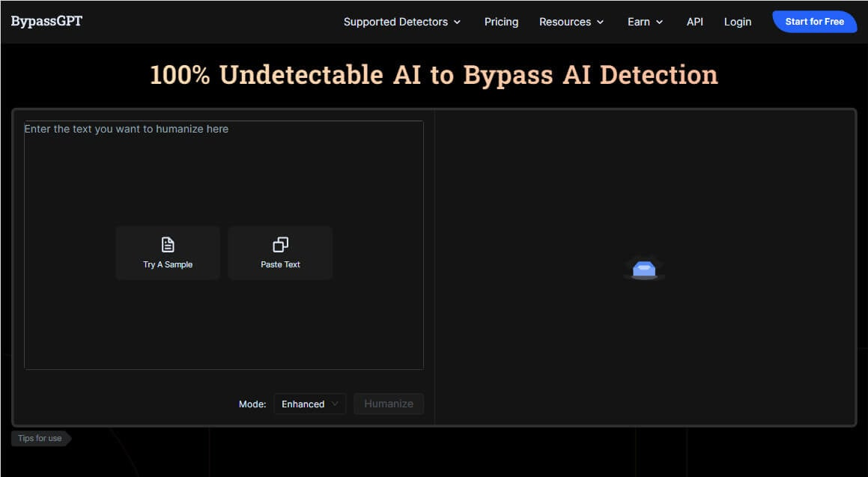Click the Paste Text clipboard icon
This screenshot has height=477, width=868.
[280, 245]
